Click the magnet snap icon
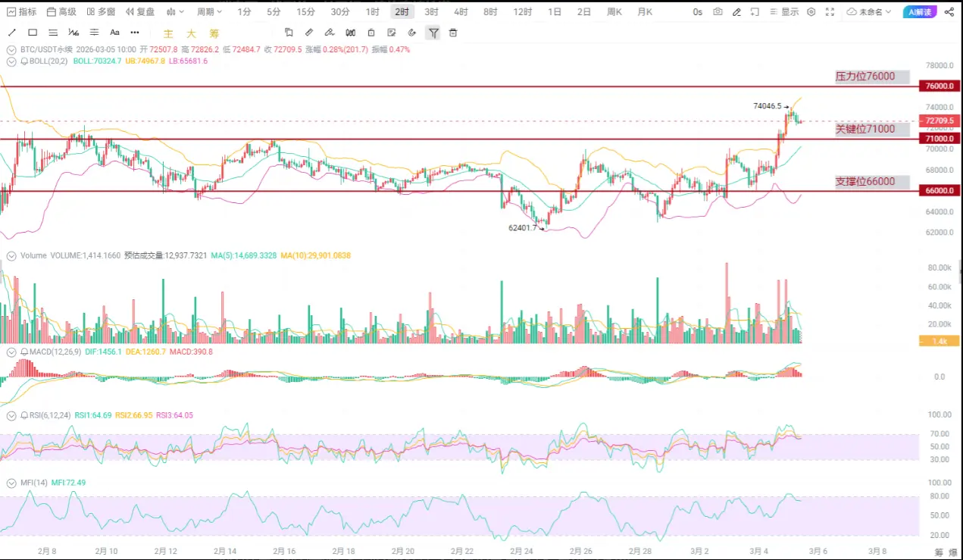 tap(350, 33)
